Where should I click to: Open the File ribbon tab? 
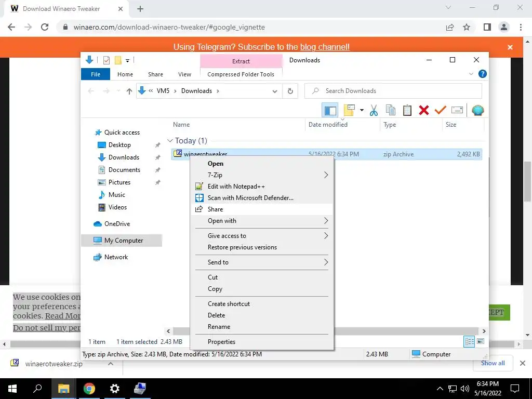tap(96, 74)
